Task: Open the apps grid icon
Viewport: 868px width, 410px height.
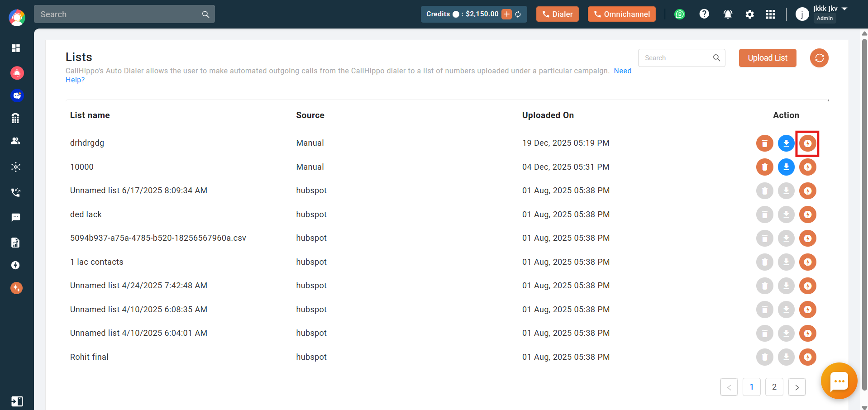Action: [x=771, y=14]
